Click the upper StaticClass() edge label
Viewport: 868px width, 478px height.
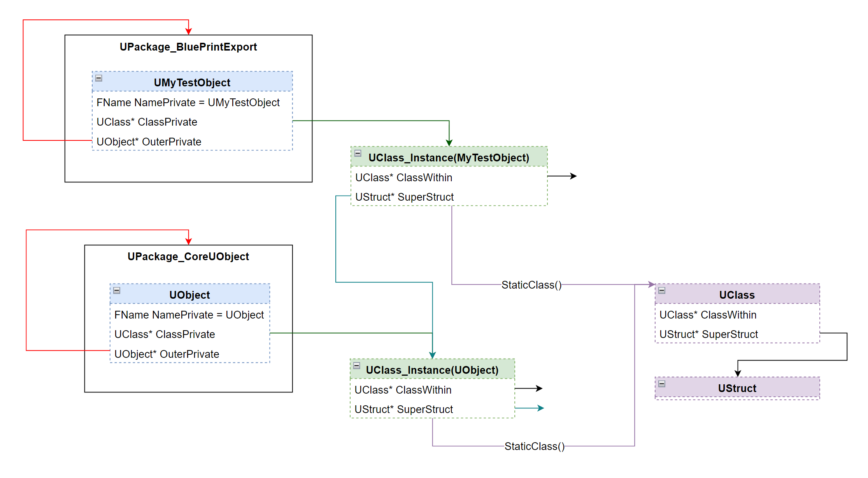(531, 285)
